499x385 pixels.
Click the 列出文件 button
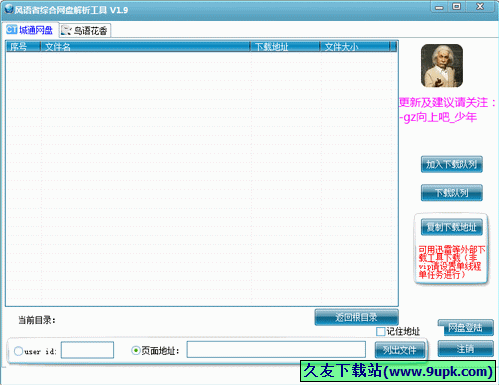tap(399, 350)
